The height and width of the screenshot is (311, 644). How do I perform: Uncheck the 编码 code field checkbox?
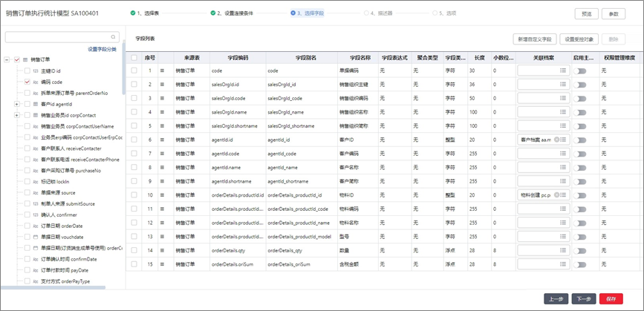click(27, 82)
